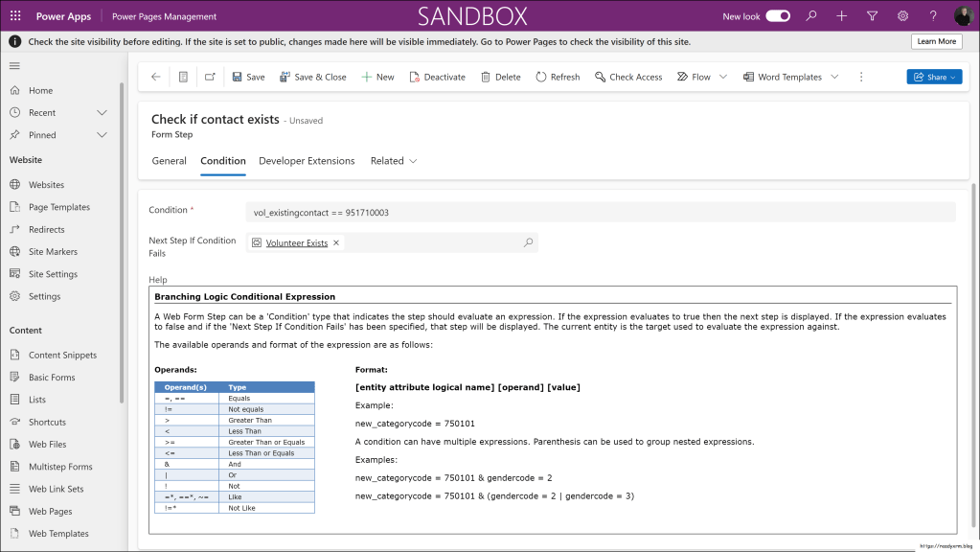Click the back arrow in the command bar
This screenshot has width=980, height=552.
pyautogui.click(x=156, y=77)
